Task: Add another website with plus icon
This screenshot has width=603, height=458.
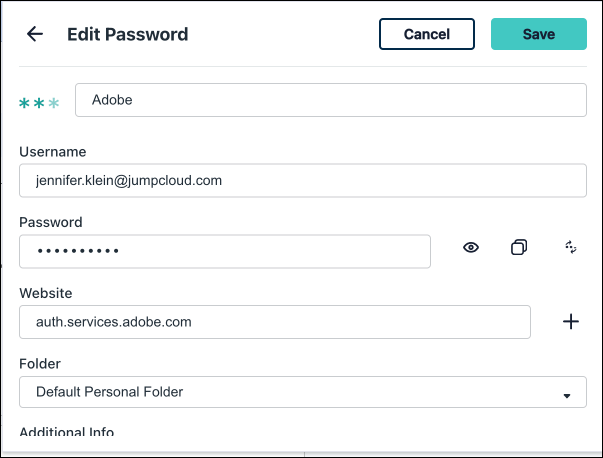Action: click(x=571, y=322)
